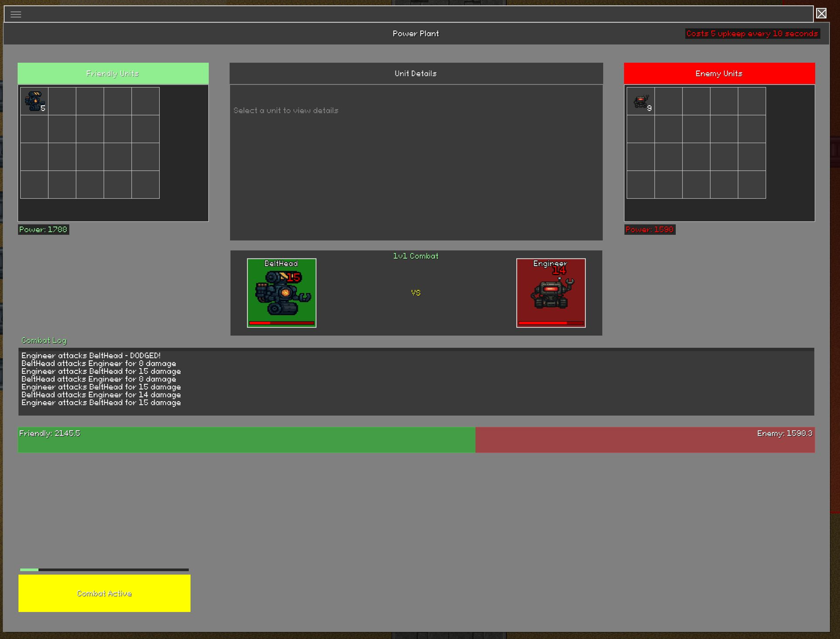Click the green Friendly power bar section
This screenshot has width=840, height=639.
point(246,440)
